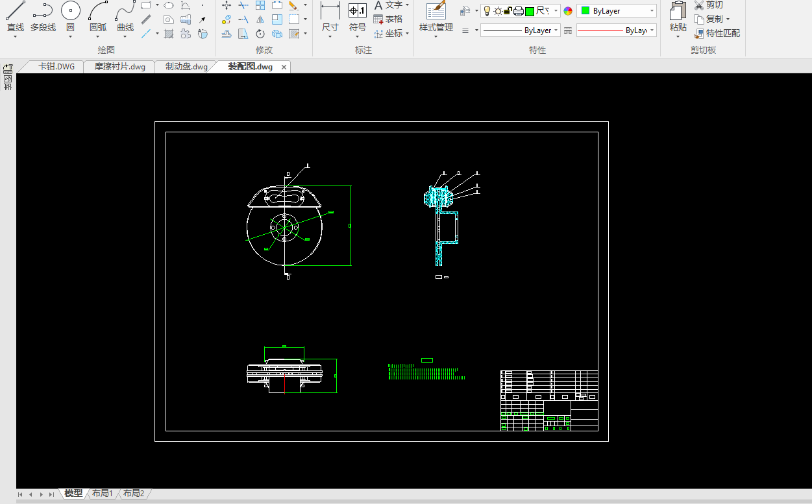Viewport: 812px width, 504px height.
Task: Click the 样式管理 style manager icon
Action: 436,12
